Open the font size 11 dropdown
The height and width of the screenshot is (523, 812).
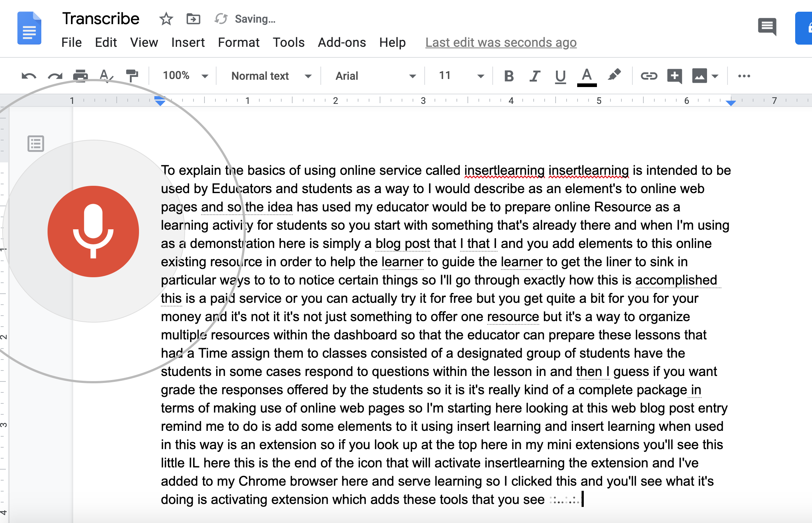pyautogui.click(x=462, y=76)
